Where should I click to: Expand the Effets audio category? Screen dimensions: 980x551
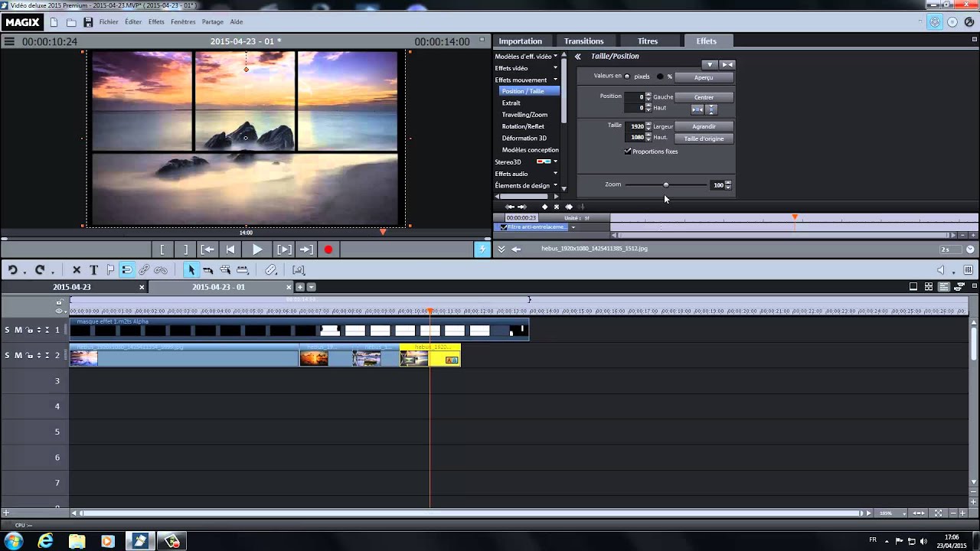(526, 174)
